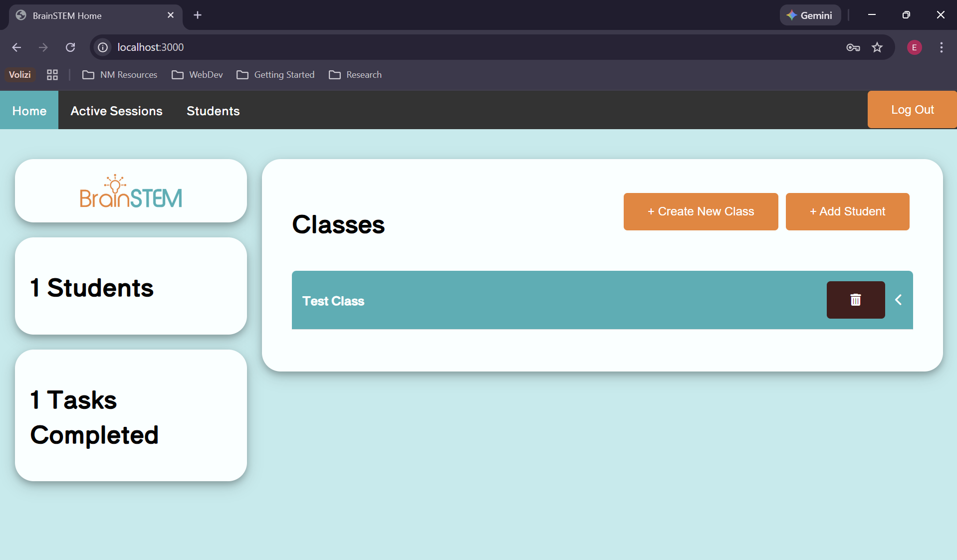Click the Add Student button
The height and width of the screenshot is (560, 957).
[x=847, y=211]
